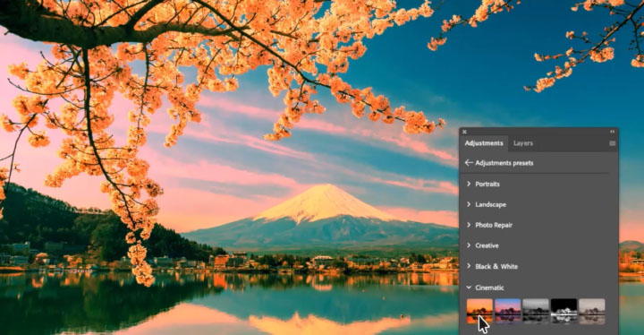Expand the Landscape presets chevron
This screenshot has height=335, width=644.
tap(469, 204)
